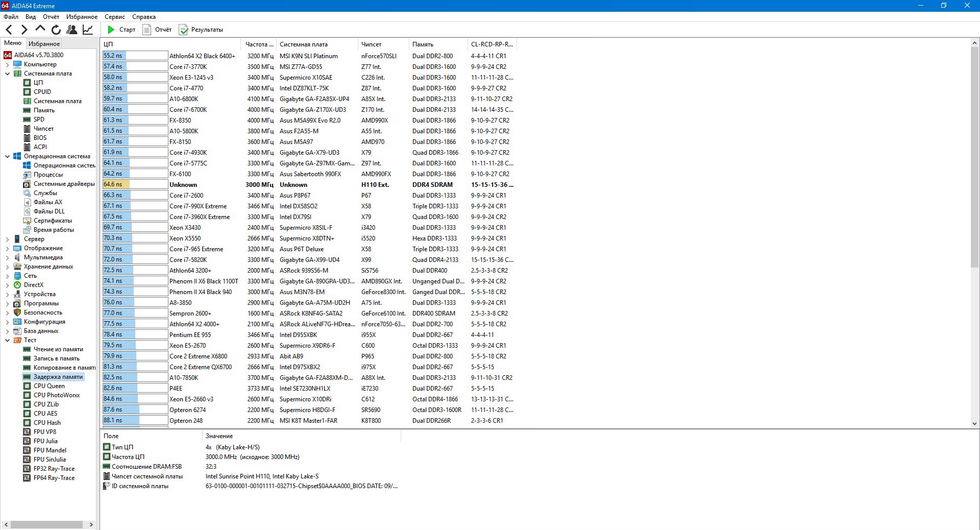980x530 pixels.
Task: Select the CPU Queen benchmark icon
Action: 27,386
